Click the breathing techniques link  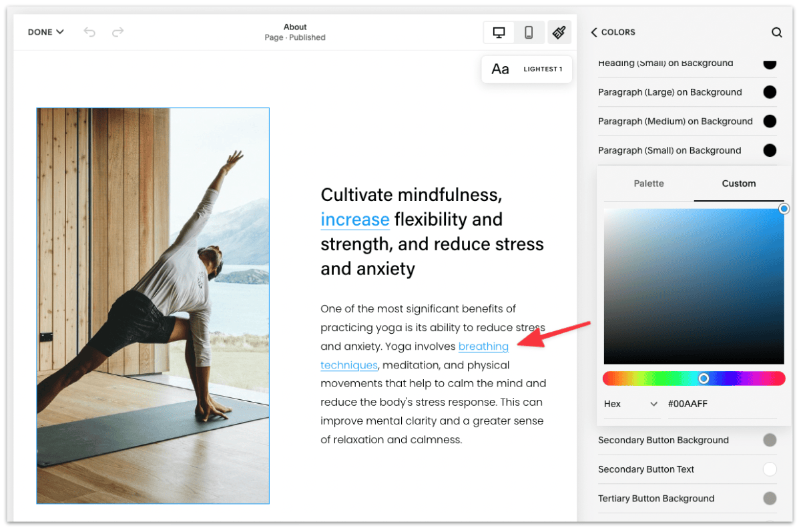click(483, 346)
